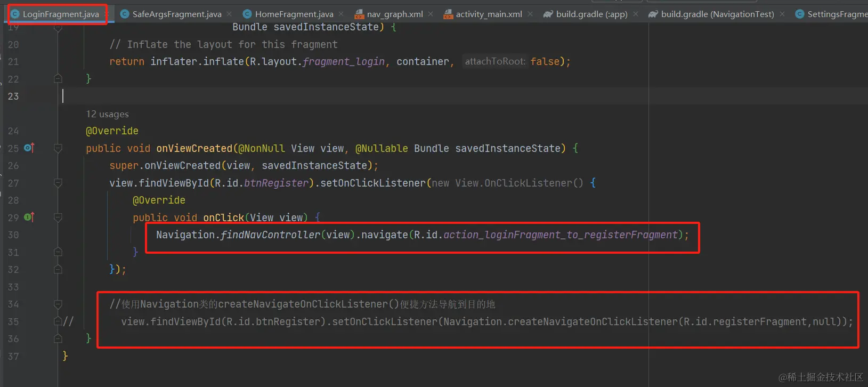Close the activity_main.xml tab
The height and width of the screenshot is (387, 868).
530,14
